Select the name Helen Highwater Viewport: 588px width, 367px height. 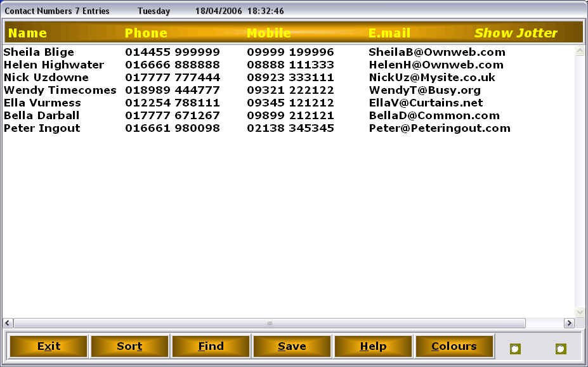[x=54, y=65]
